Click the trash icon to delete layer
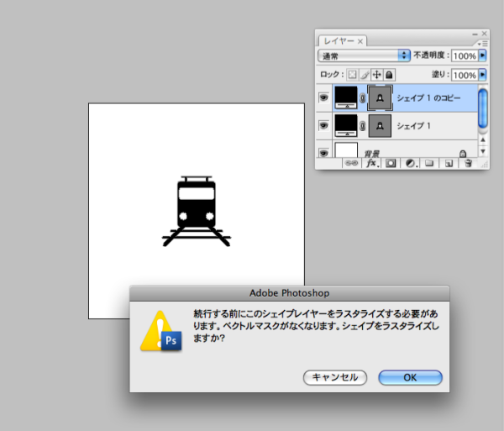 tap(468, 163)
